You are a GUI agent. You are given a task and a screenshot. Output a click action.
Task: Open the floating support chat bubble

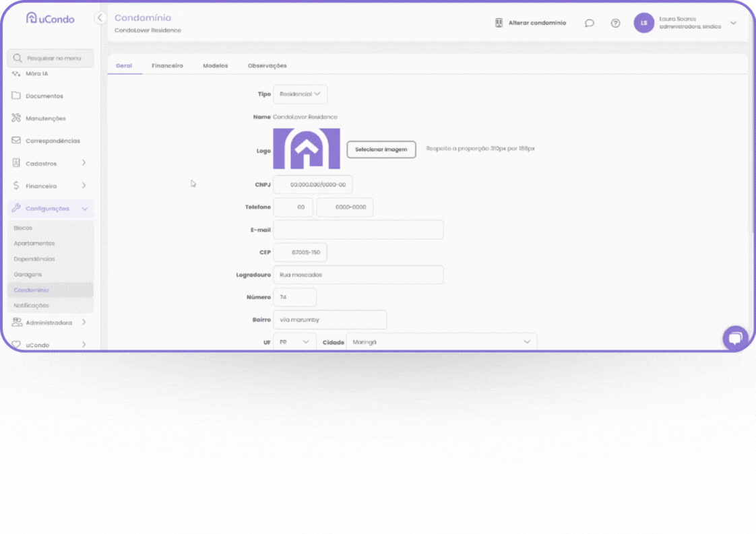735,337
